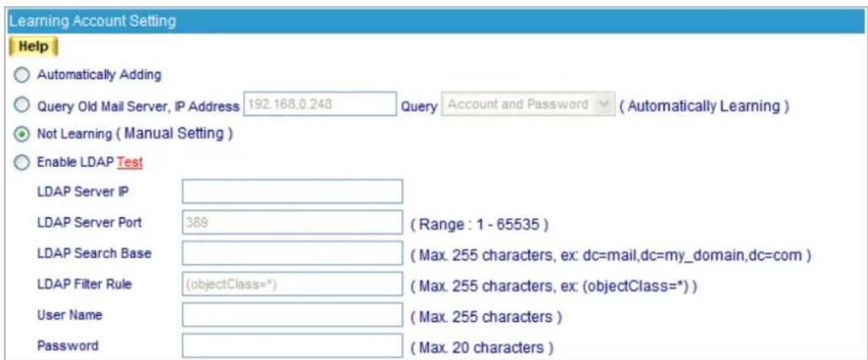The height and width of the screenshot is (360, 868).
Task: Click the red Test link
Action: tap(129, 163)
